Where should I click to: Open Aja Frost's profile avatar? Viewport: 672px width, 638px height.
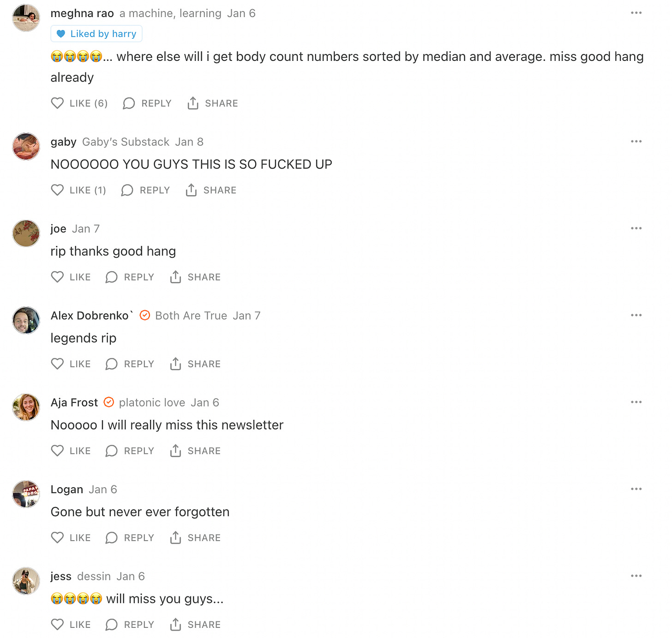(x=26, y=407)
